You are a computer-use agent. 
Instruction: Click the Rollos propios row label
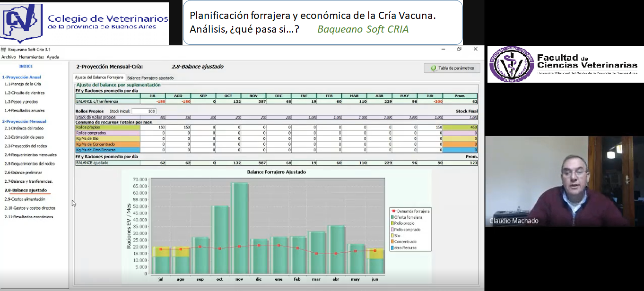[108, 127]
